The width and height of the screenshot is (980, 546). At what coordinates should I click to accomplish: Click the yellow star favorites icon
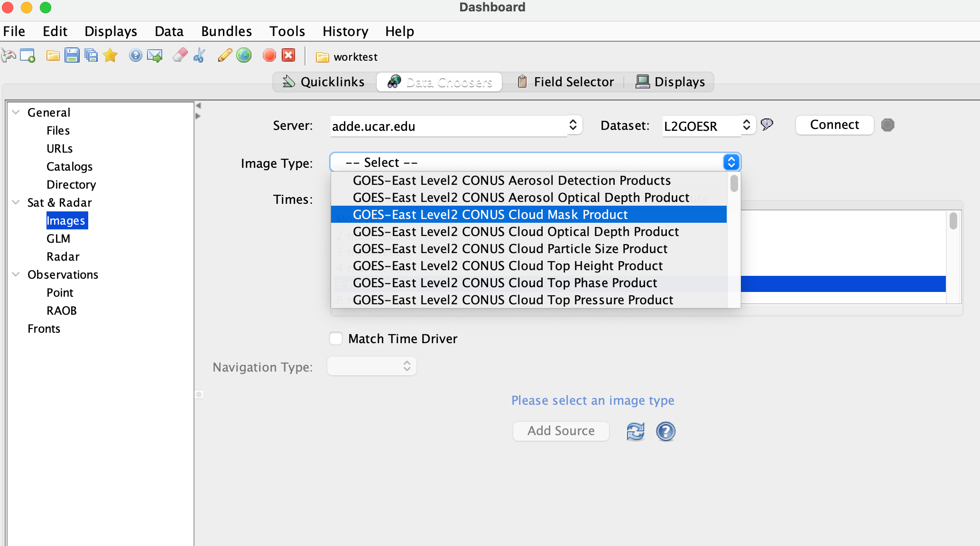pyautogui.click(x=110, y=56)
